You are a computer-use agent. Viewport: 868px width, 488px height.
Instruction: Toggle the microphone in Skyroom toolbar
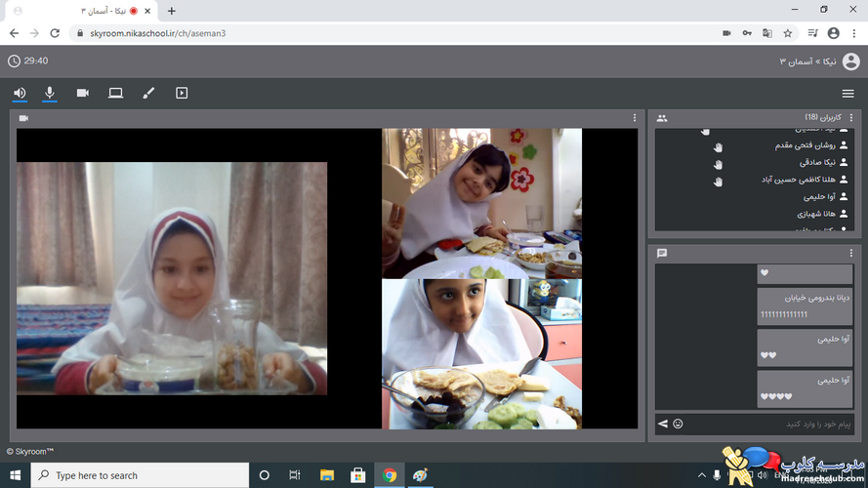[49, 93]
